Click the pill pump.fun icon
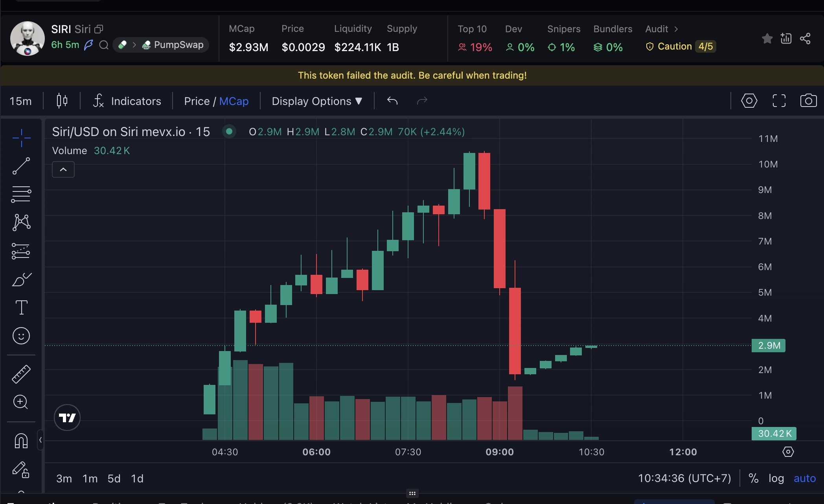The height and width of the screenshot is (504, 824). [x=122, y=45]
